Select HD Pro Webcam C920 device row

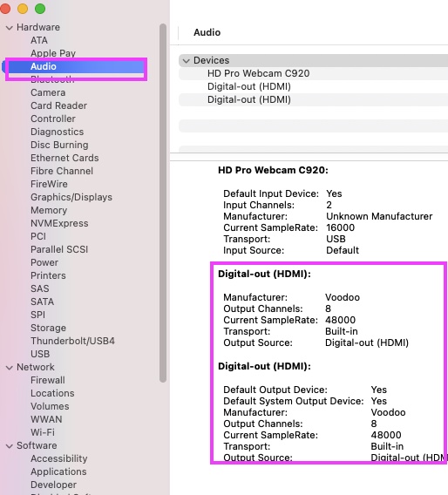(313, 73)
